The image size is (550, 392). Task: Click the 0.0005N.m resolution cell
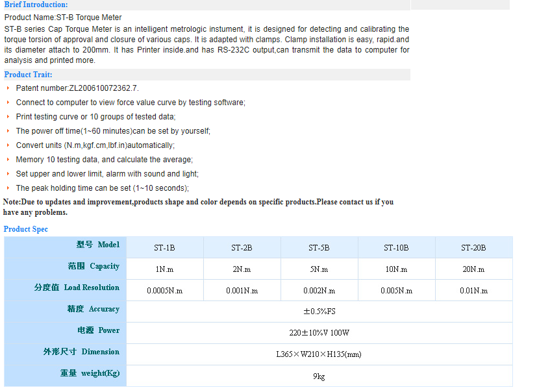(x=165, y=290)
